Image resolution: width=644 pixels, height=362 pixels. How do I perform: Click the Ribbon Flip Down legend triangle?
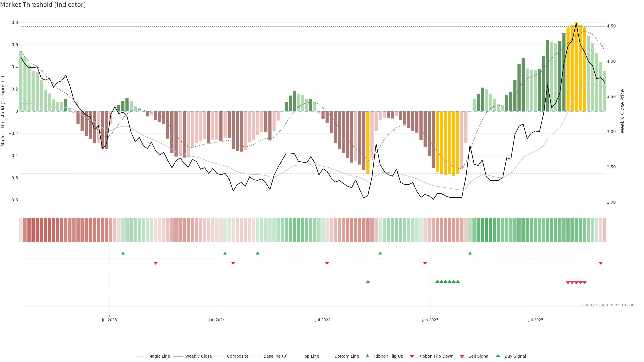[412, 356]
